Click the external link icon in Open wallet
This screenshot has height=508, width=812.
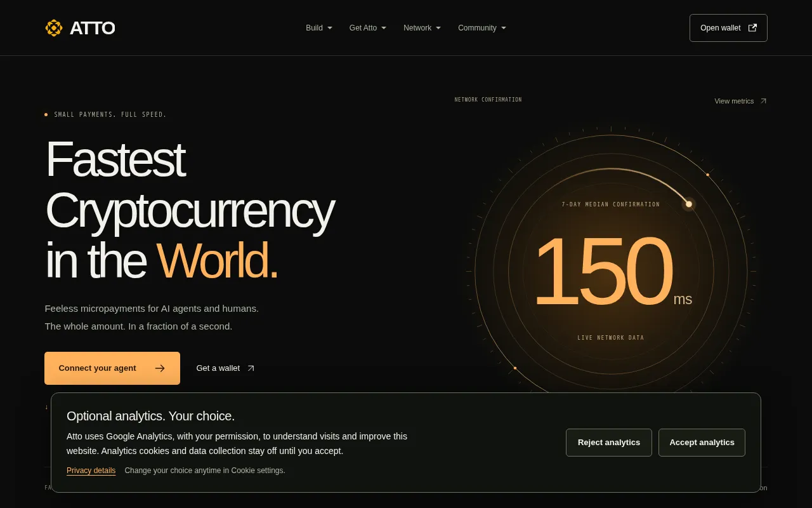pos(753,28)
